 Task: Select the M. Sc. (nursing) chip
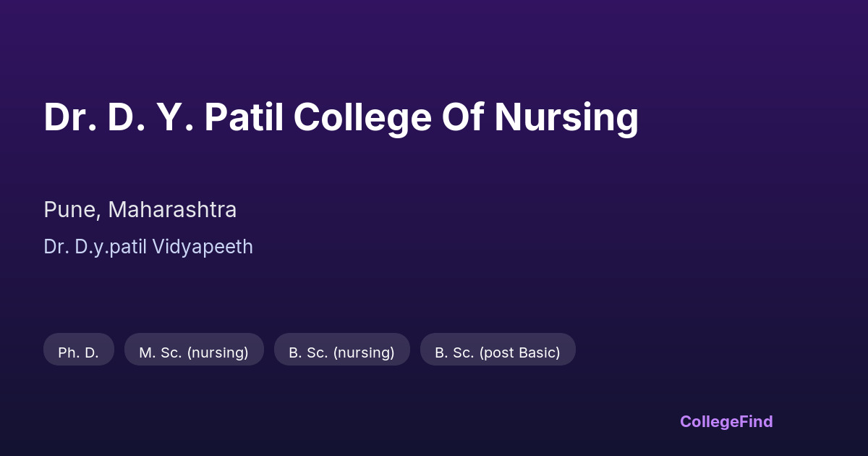(194, 352)
